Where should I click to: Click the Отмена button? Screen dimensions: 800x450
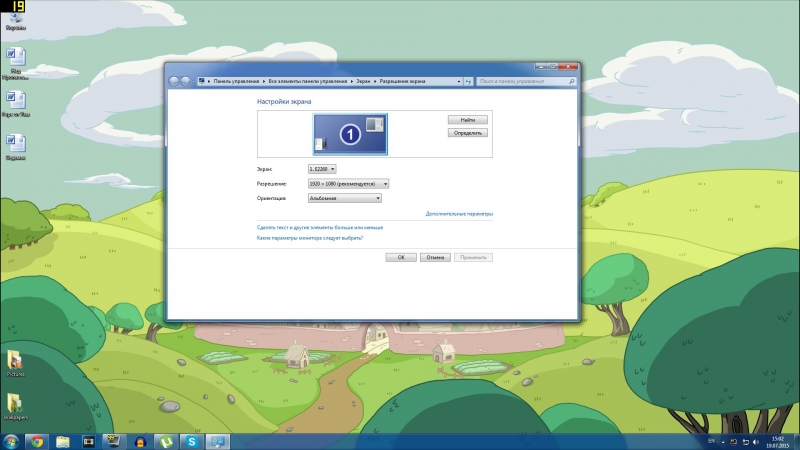[435, 257]
